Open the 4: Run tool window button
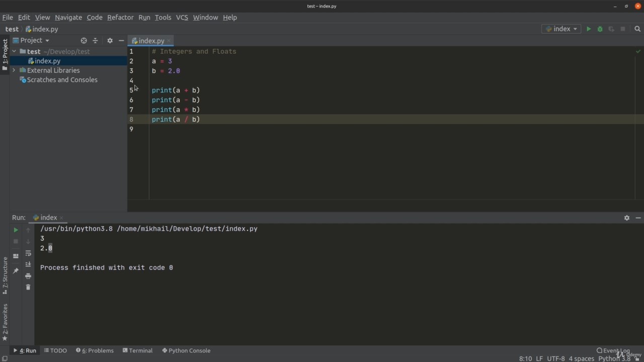 25,350
